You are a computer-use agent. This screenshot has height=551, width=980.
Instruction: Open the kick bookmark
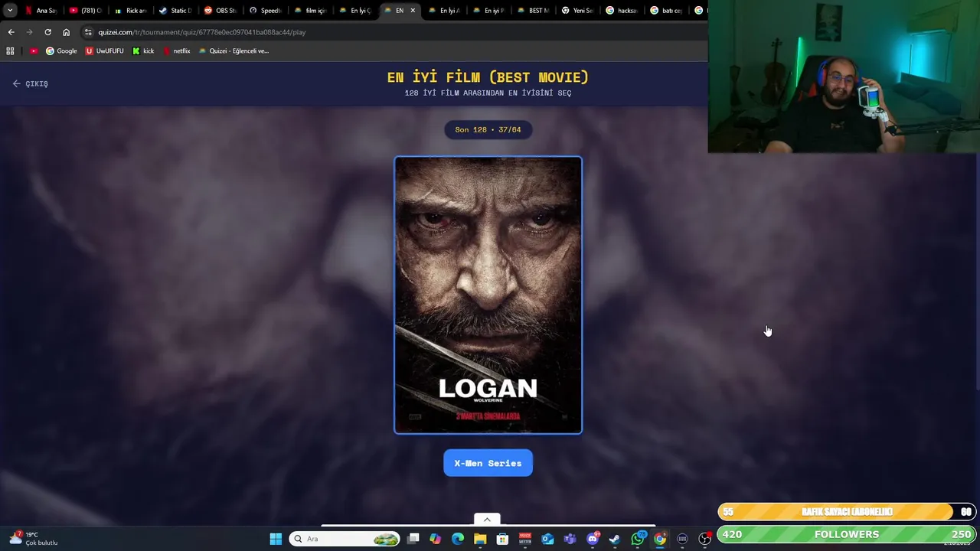coord(143,51)
